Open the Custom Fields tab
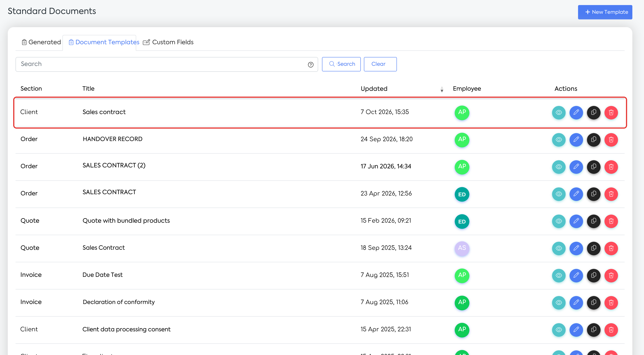This screenshot has height=355, width=644. pyautogui.click(x=168, y=42)
